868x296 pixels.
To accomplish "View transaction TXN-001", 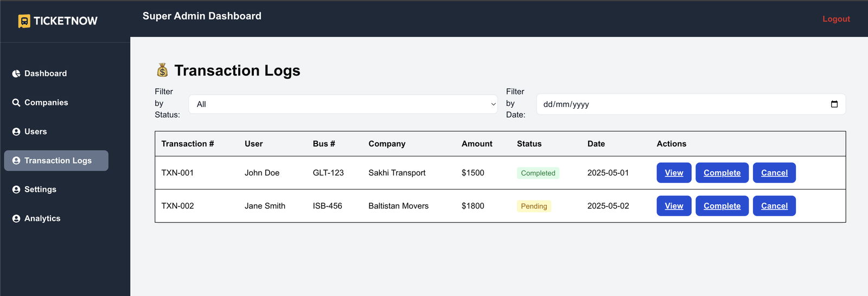I will (x=674, y=173).
